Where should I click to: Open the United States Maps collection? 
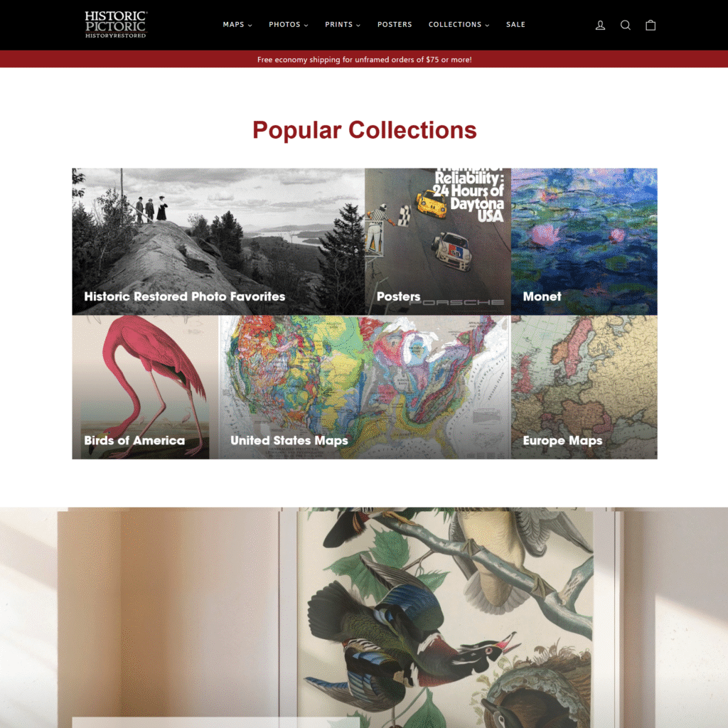[365, 387]
